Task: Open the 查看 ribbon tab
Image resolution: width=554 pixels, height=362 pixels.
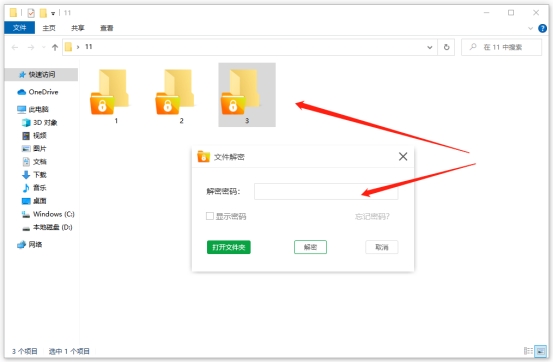Action: tap(106, 28)
